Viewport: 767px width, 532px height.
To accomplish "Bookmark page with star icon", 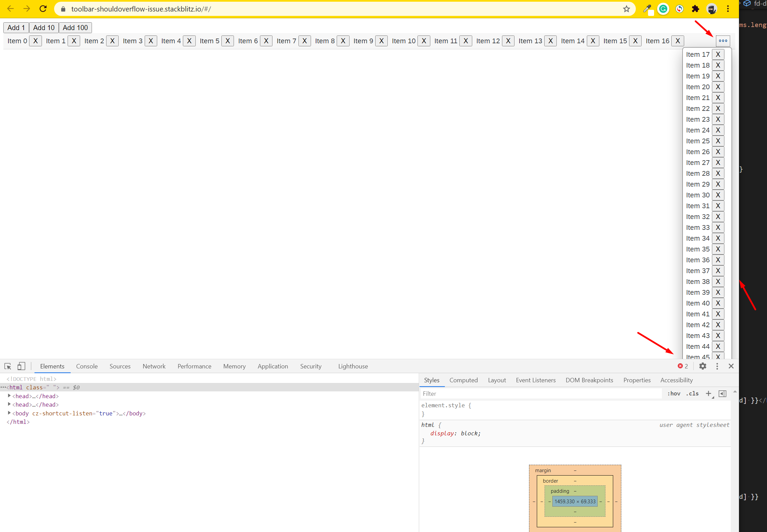I will tap(626, 9).
